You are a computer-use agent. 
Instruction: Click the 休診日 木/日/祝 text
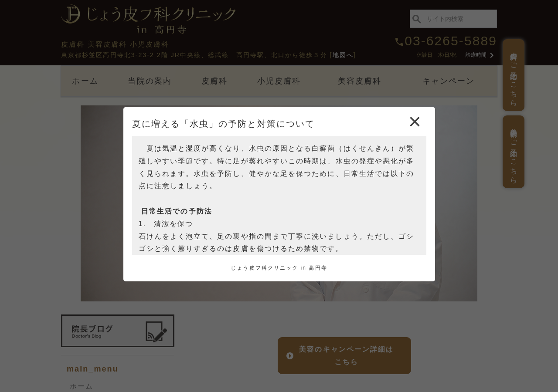[436, 55]
